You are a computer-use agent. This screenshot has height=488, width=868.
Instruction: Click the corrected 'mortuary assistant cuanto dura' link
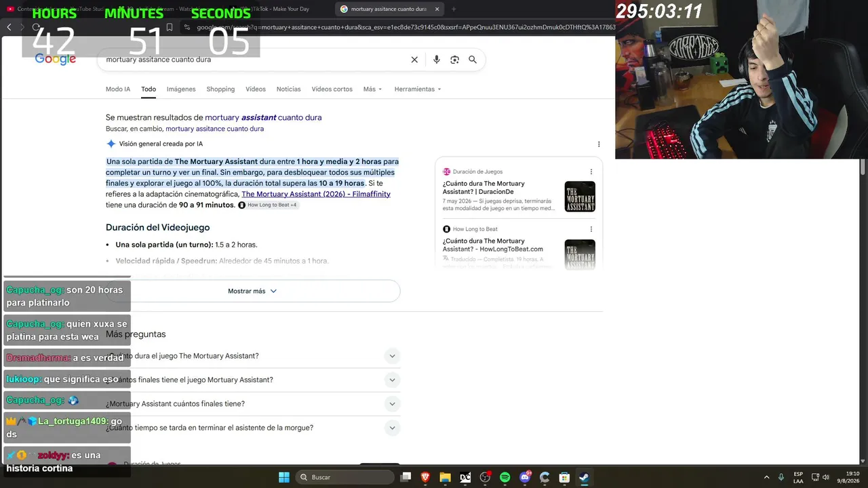[263, 117]
